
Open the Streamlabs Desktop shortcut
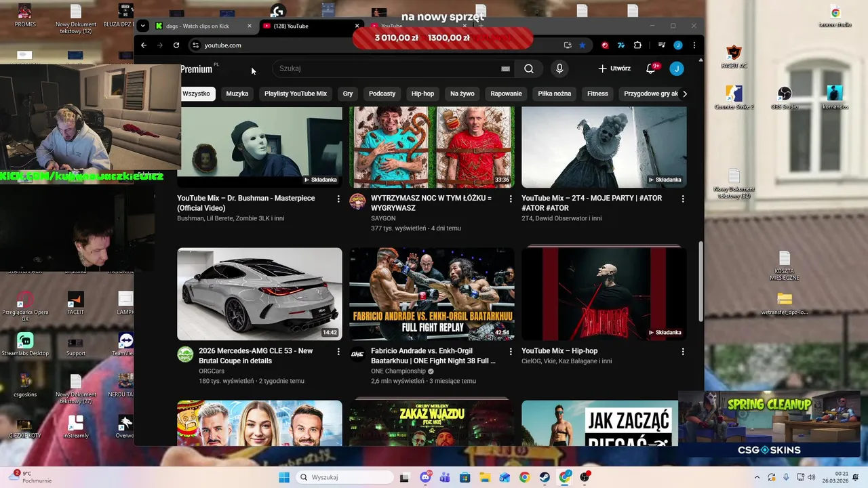[25, 344]
